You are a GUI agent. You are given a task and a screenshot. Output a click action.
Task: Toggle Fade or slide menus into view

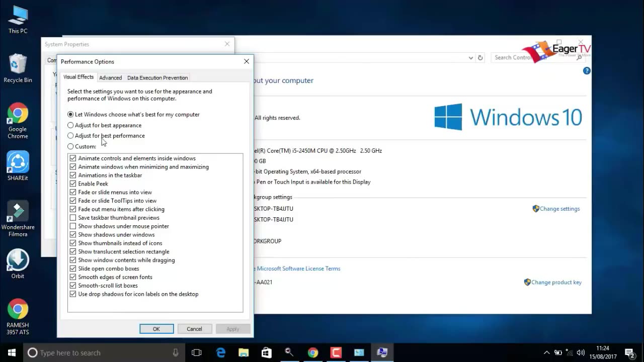pos(73,192)
